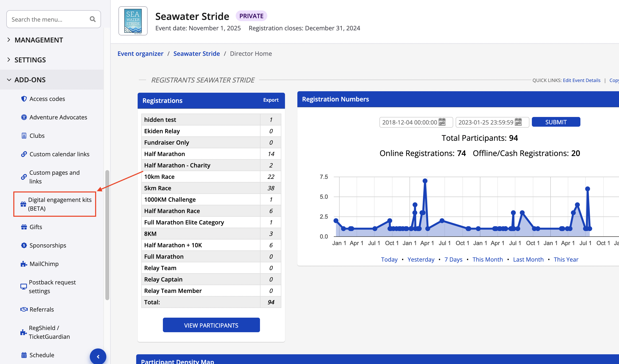Image resolution: width=619 pixels, height=364 pixels.
Task: Click the Gifts present icon
Action: pos(24,227)
